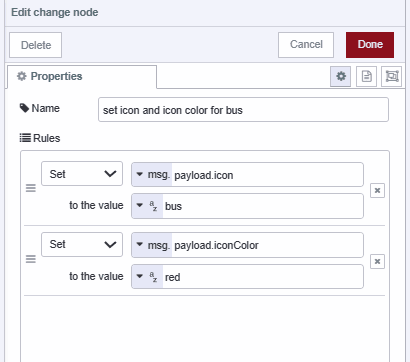Image resolution: width=410 pixels, height=362 pixels.
Task: Open the Set action dropdown for payload.iconColor
Action: tap(82, 244)
